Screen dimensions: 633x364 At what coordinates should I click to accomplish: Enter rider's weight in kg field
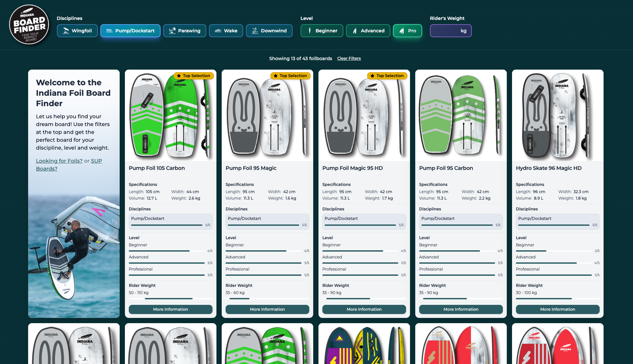pos(447,31)
